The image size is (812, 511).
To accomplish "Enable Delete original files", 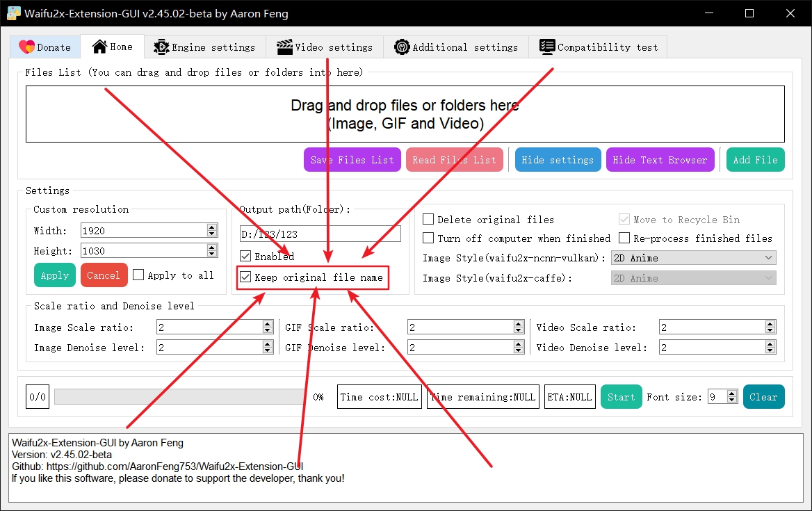I will pos(428,219).
